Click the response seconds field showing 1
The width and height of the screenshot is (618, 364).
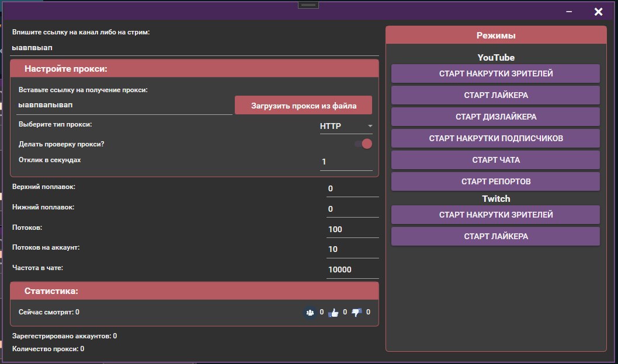pos(346,162)
